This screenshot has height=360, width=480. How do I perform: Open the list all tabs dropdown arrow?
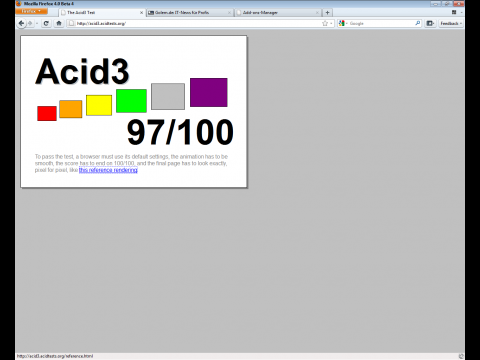coord(461,12)
